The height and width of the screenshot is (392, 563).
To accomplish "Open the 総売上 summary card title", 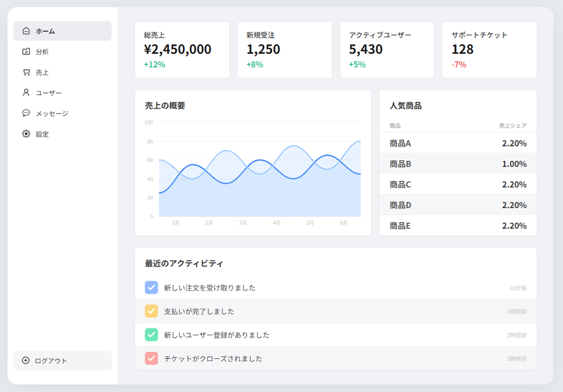I will coord(155,35).
